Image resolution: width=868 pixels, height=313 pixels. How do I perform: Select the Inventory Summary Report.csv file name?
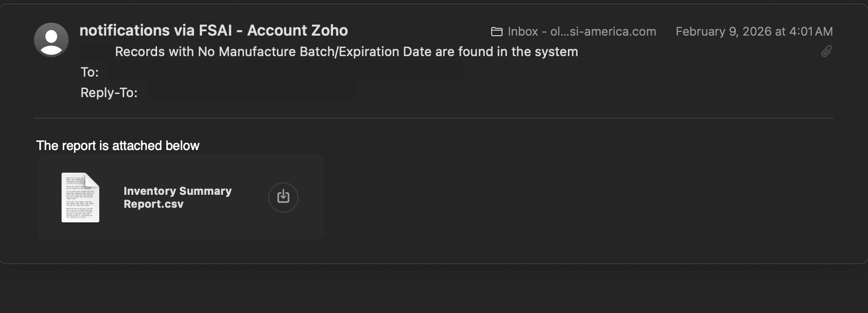click(x=178, y=198)
